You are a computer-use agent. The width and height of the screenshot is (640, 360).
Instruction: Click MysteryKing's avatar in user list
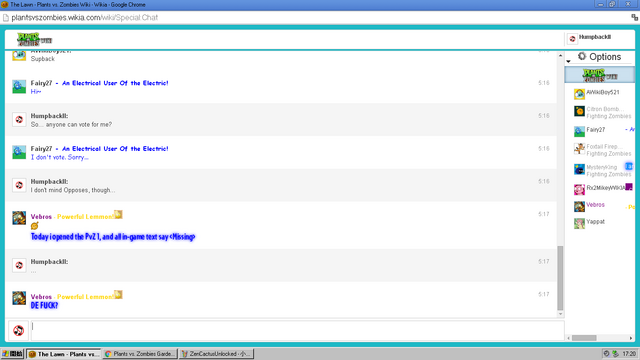579,169
